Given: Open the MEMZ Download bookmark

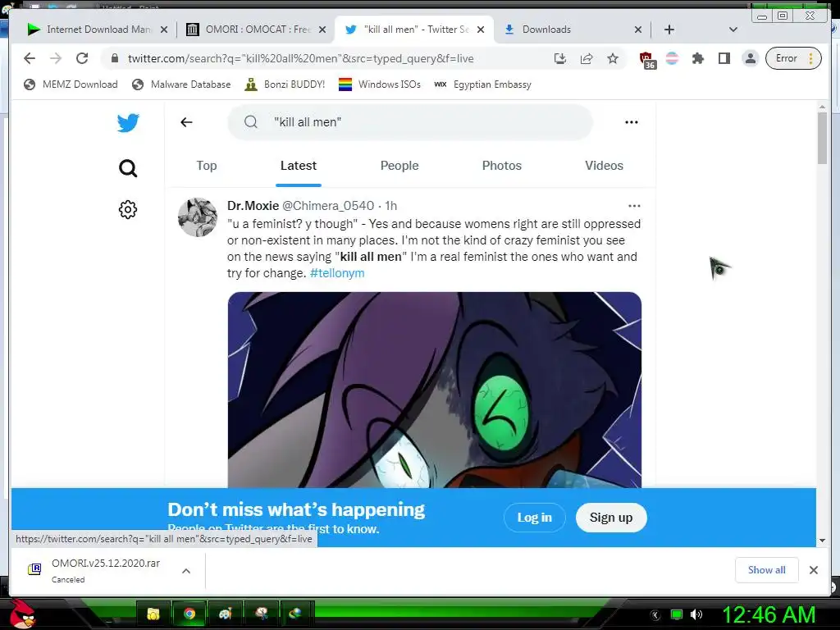Looking at the screenshot, I should click(71, 84).
